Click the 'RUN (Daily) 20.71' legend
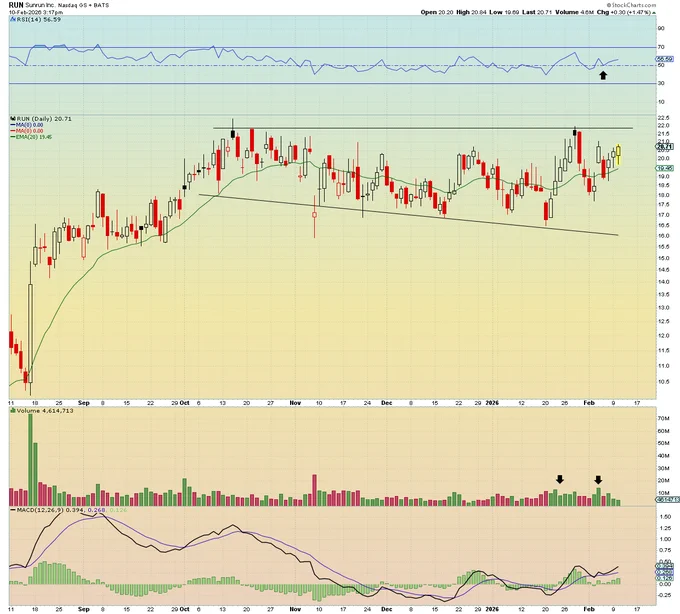Image resolution: width=680 pixels, height=614 pixels. [44, 119]
